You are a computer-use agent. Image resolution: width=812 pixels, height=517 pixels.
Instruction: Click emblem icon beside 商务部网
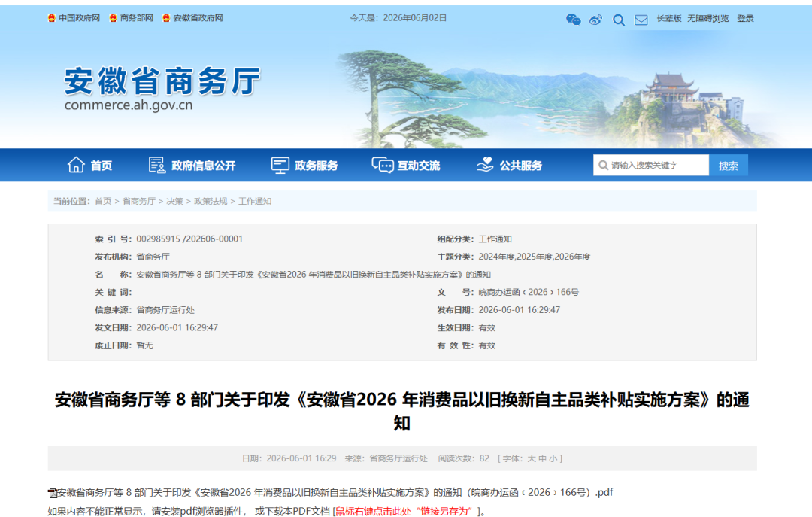coord(113,18)
